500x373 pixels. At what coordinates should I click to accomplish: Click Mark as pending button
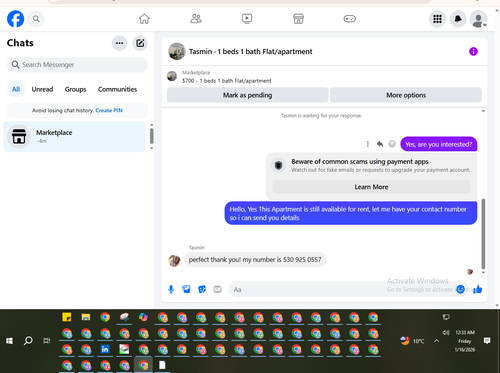coord(247,95)
